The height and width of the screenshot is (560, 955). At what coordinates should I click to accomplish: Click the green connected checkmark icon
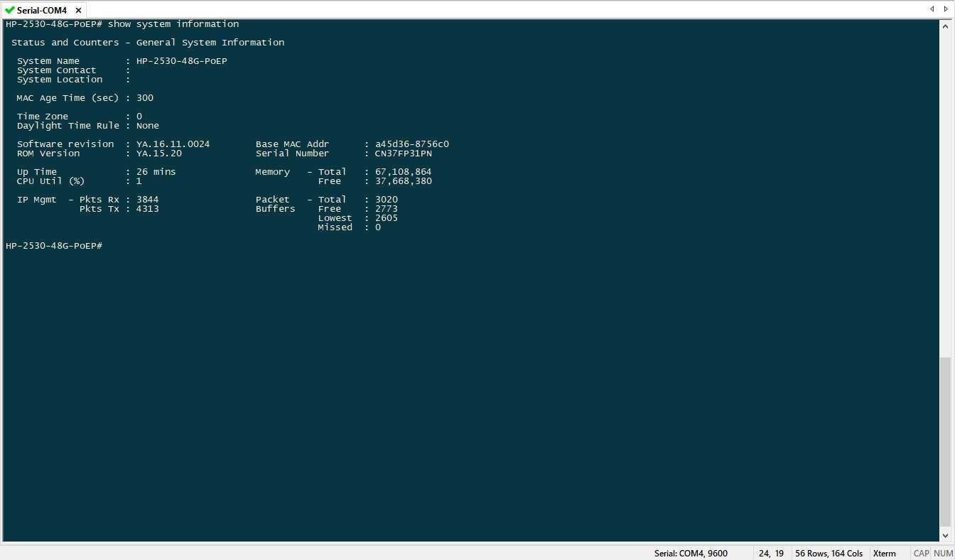tap(9, 10)
